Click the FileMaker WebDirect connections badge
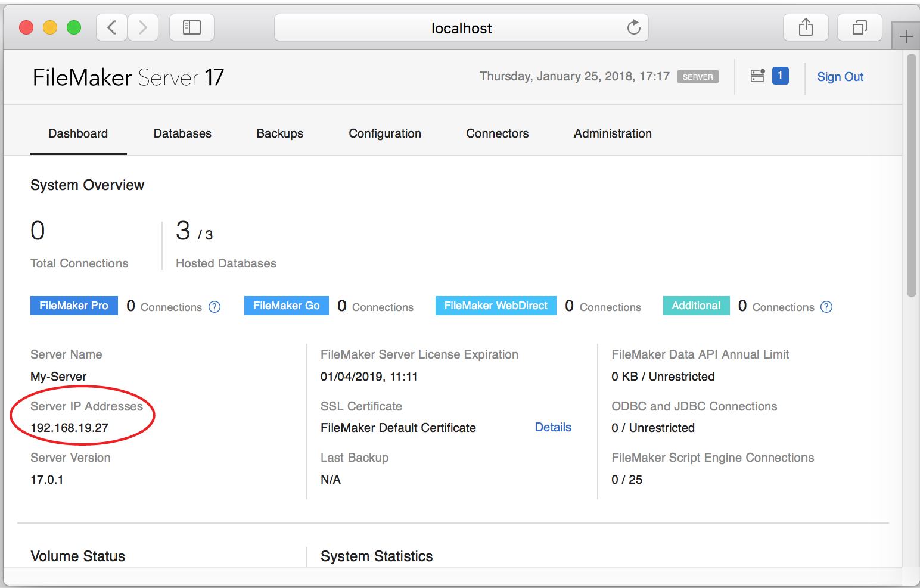This screenshot has height=588, width=920. pyautogui.click(x=495, y=306)
